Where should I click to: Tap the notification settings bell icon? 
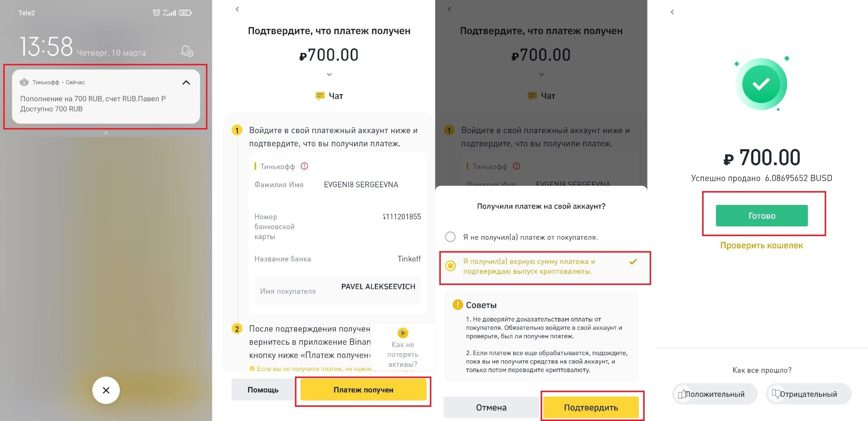[187, 51]
